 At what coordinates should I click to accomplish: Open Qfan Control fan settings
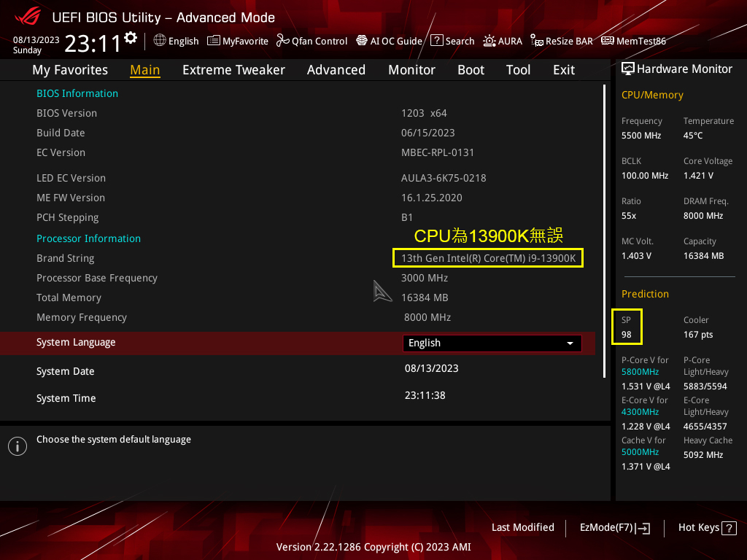tap(311, 41)
